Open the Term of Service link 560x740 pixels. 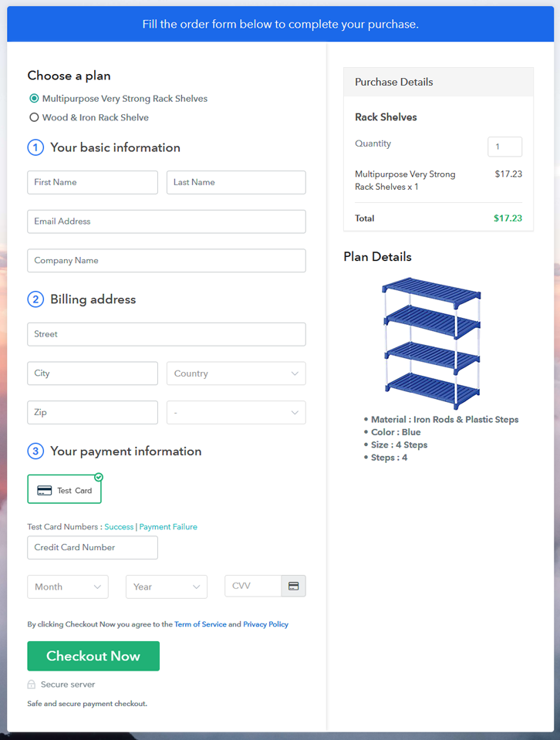(201, 624)
